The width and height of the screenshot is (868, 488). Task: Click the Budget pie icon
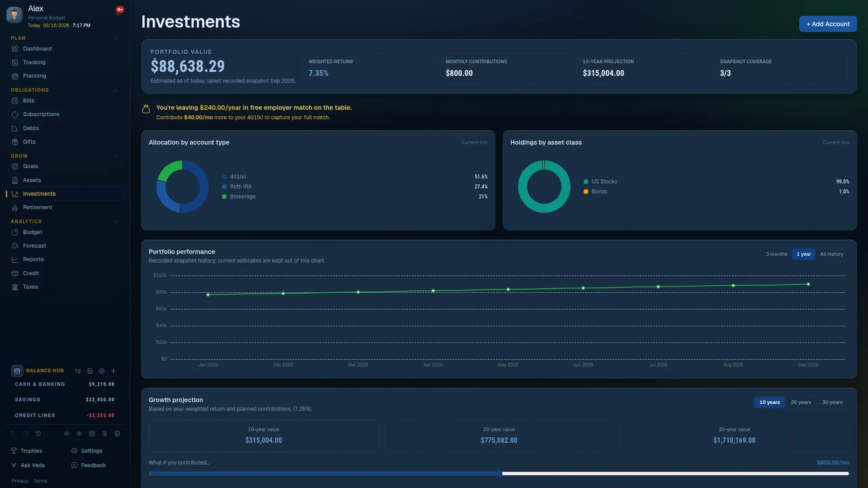(x=15, y=232)
